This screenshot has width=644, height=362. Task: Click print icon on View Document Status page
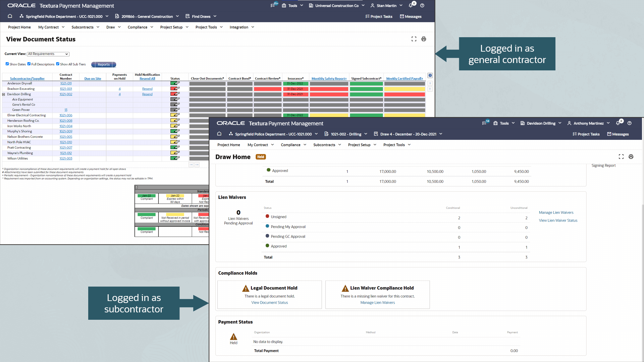[424, 39]
